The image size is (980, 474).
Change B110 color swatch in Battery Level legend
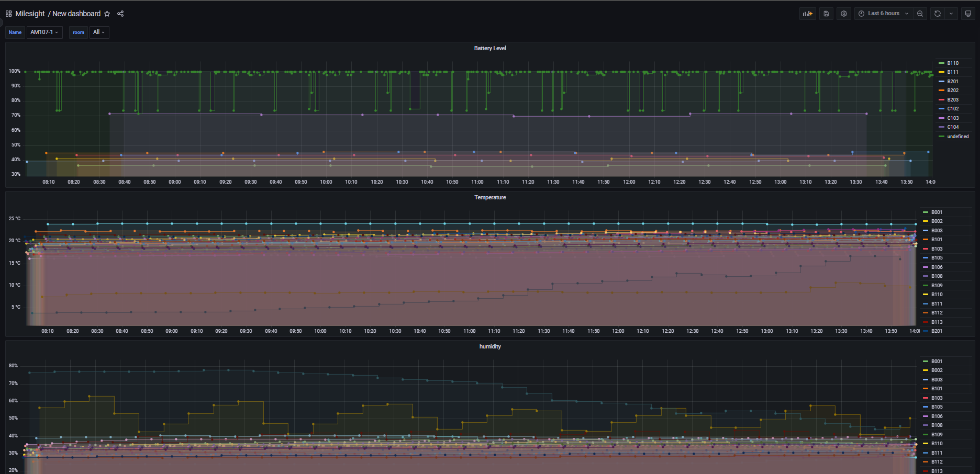coord(941,63)
